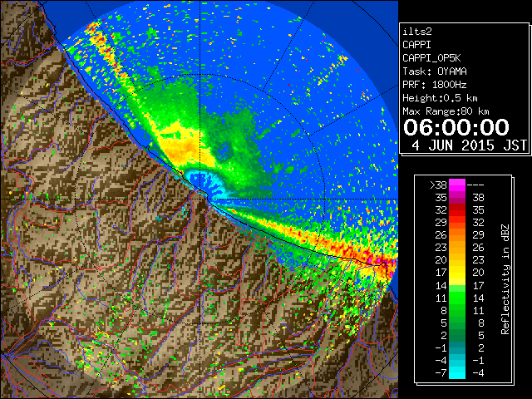Click the 'Max Range:80 km' text
This screenshot has width=532, height=399.
pyautogui.click(x=446, y=111)
